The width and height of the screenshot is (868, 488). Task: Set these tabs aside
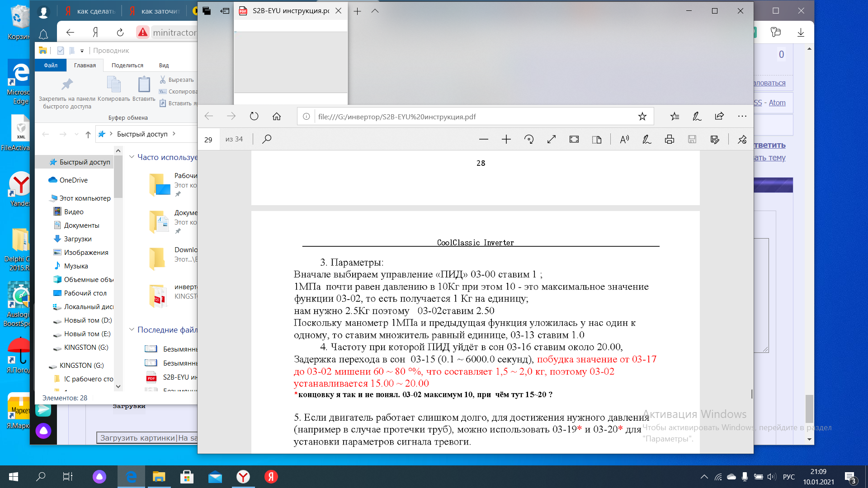pyautogui.click(x=225, y=11)
